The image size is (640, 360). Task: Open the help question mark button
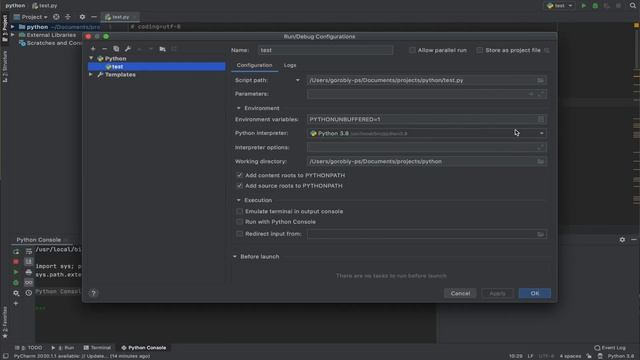(x=93, y=293)
